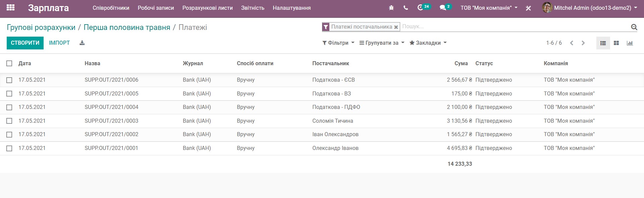Open the Налаштування menu
644x198 pixels.
292,8
